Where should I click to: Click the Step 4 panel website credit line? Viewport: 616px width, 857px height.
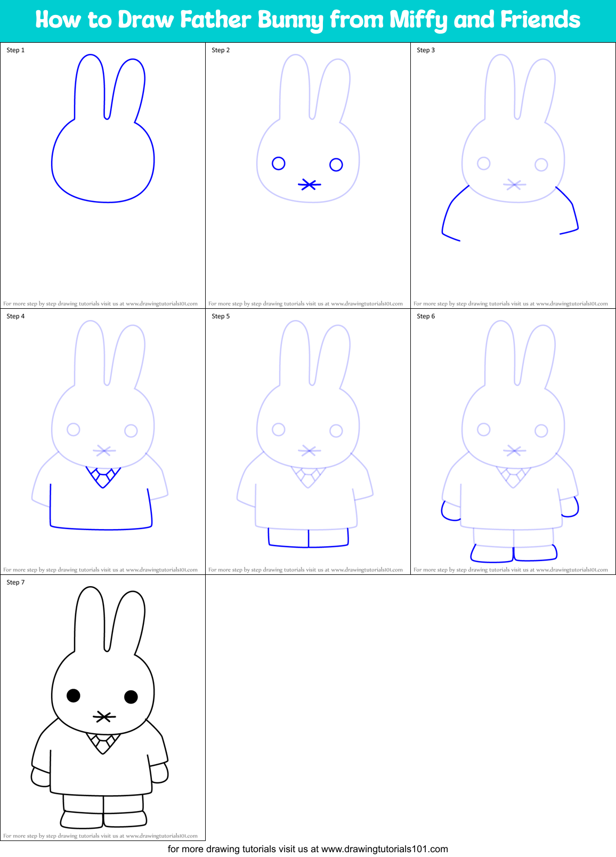100,570
